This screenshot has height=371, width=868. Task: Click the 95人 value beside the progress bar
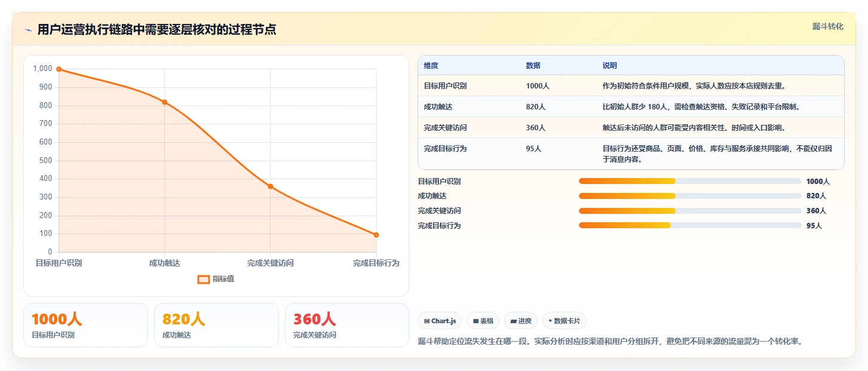tap(814, 226)
